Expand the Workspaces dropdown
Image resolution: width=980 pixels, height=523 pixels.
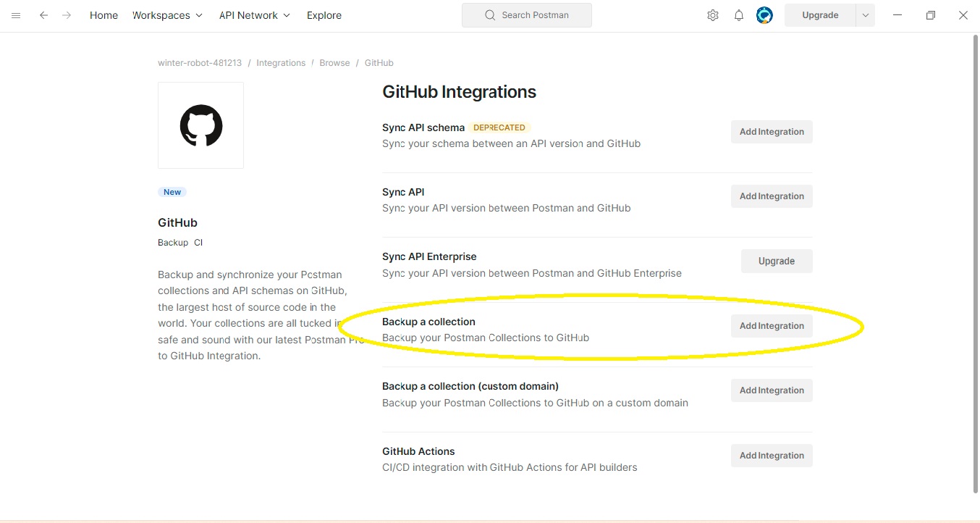point(167,15)
